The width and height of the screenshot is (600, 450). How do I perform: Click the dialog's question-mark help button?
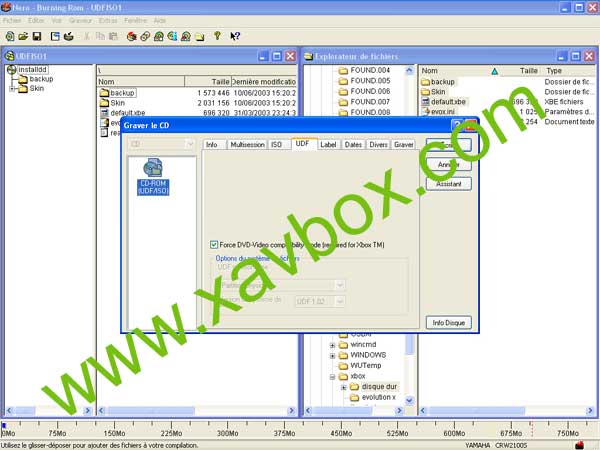456,126
